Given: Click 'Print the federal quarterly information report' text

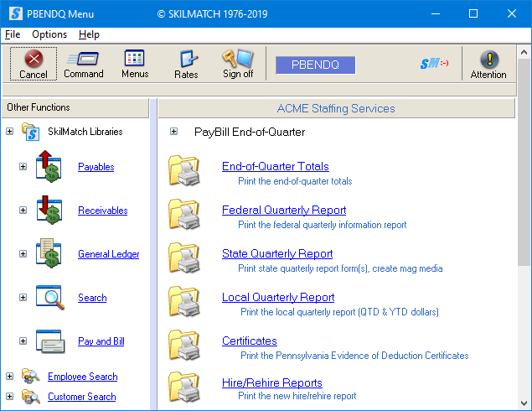Looking at the screenshot, I should pos(322,225).
